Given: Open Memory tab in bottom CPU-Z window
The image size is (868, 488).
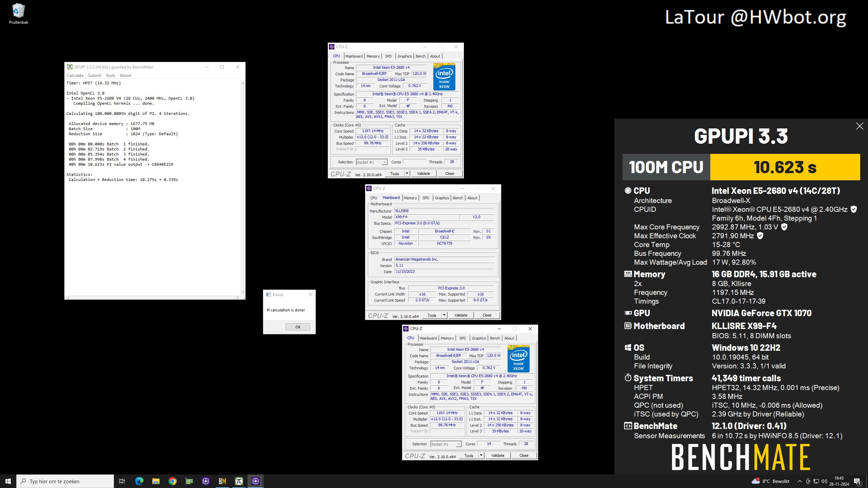Looking at the screenshot, I should (447, 338).
